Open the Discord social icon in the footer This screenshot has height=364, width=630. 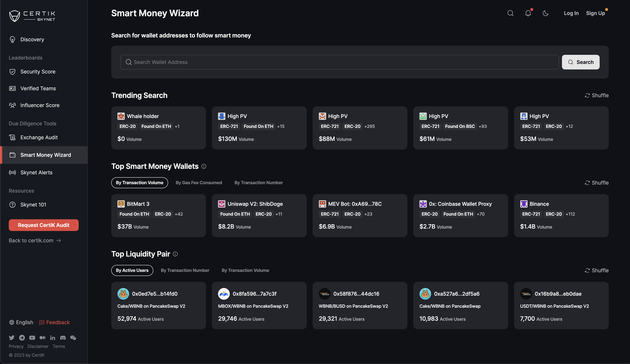click(x=63, y=338)
